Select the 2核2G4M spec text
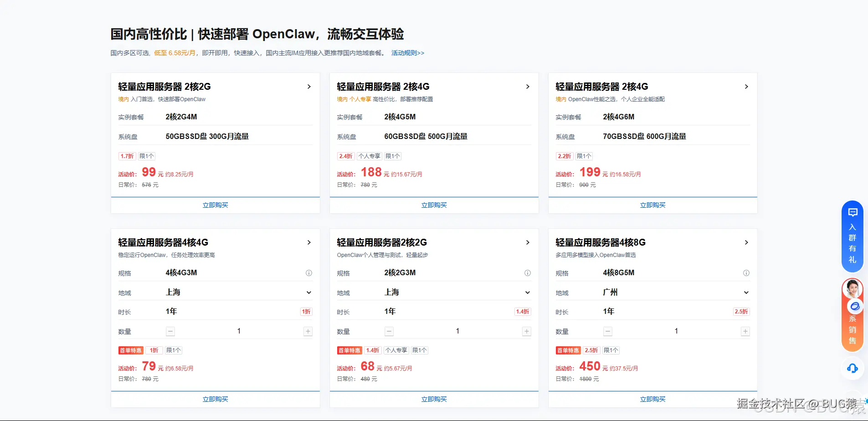Image resolution: width=868 pixels, height=421 pixels. 181,117
